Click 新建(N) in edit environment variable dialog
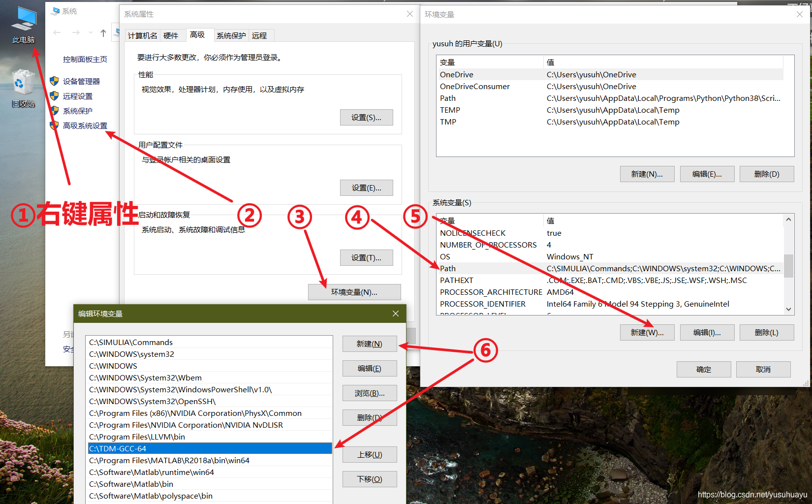 click(369, 344)
